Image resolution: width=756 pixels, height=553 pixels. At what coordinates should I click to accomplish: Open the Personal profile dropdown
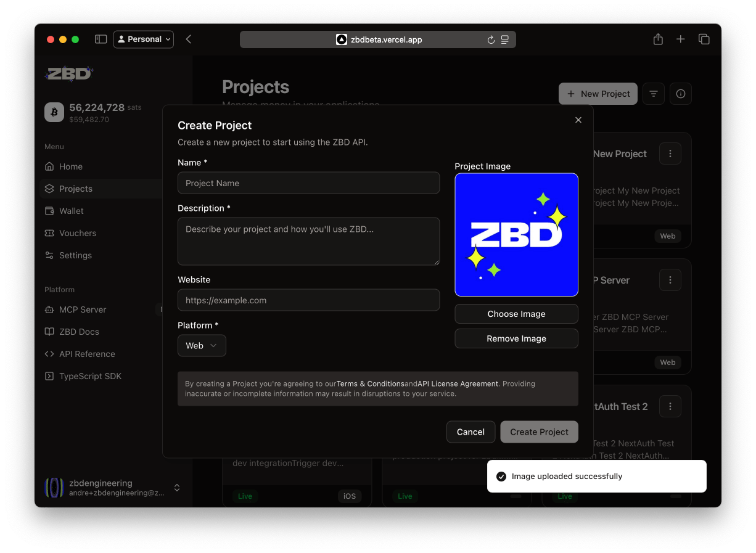tap(144, 39)
